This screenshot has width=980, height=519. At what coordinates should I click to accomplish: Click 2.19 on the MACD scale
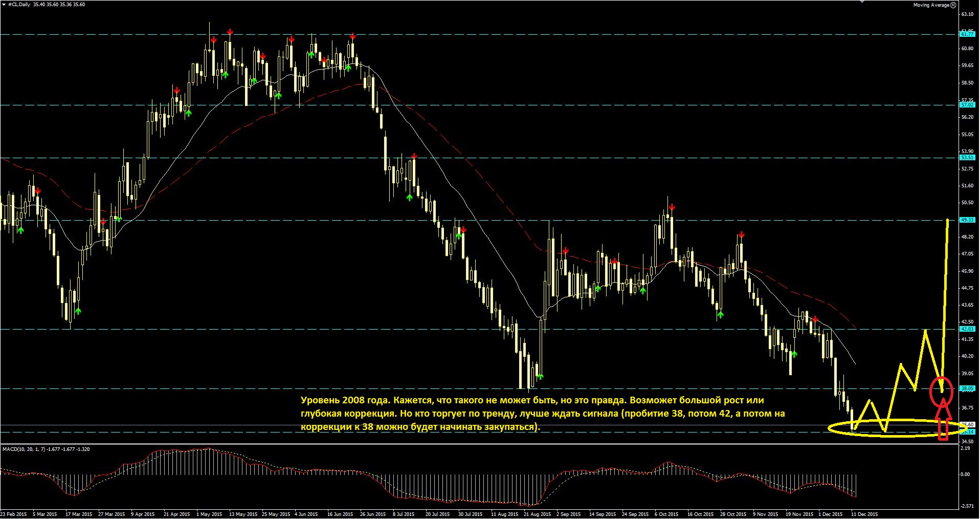[965, 448]
